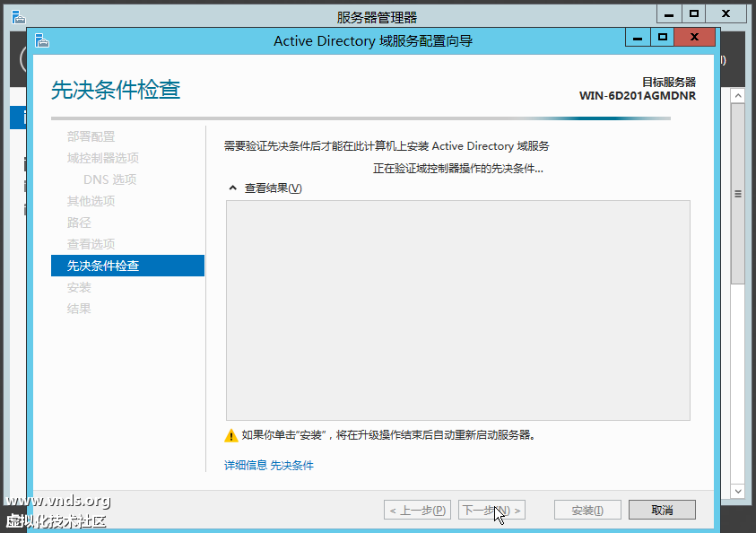Close the AD 域服务配置向导 window
The width and height of the screenshot is (756, 533).
click(x=694, y=37)
